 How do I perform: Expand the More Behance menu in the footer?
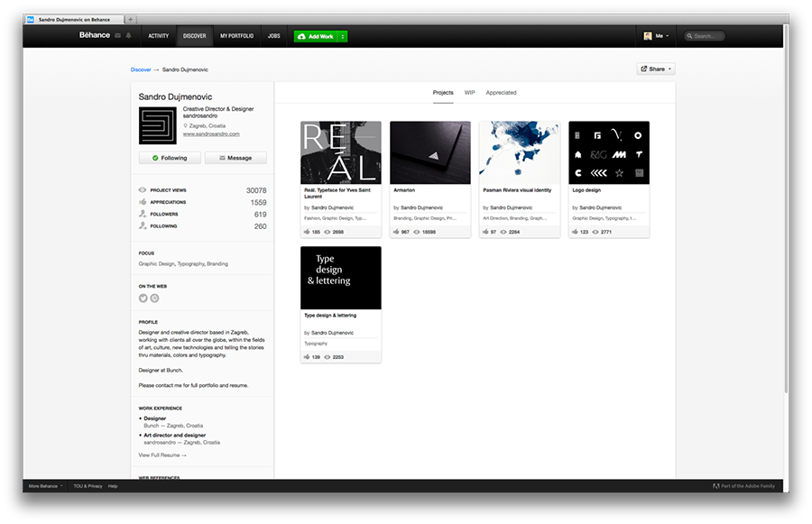coord(46,486)
